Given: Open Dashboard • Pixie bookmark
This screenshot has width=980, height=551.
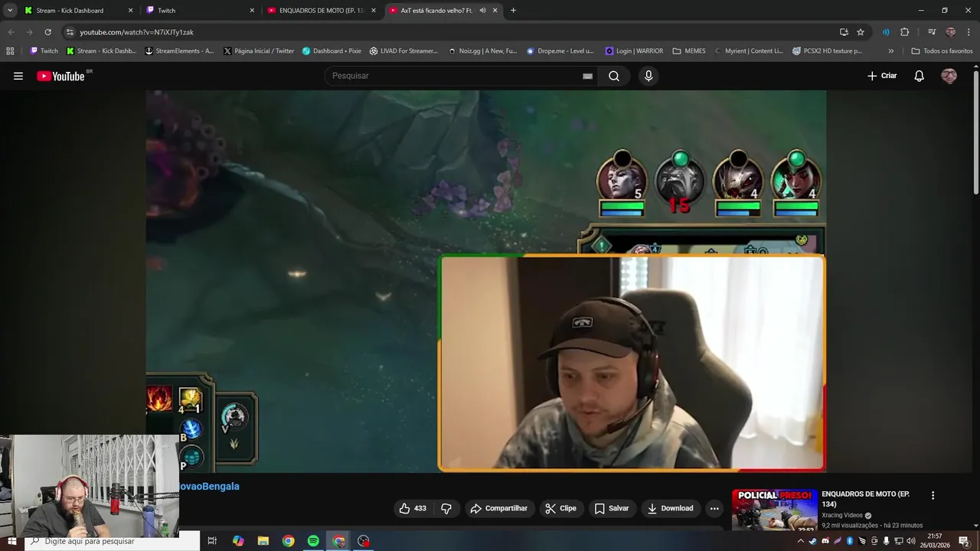Looking at the screenshot, I should point(332,51).
